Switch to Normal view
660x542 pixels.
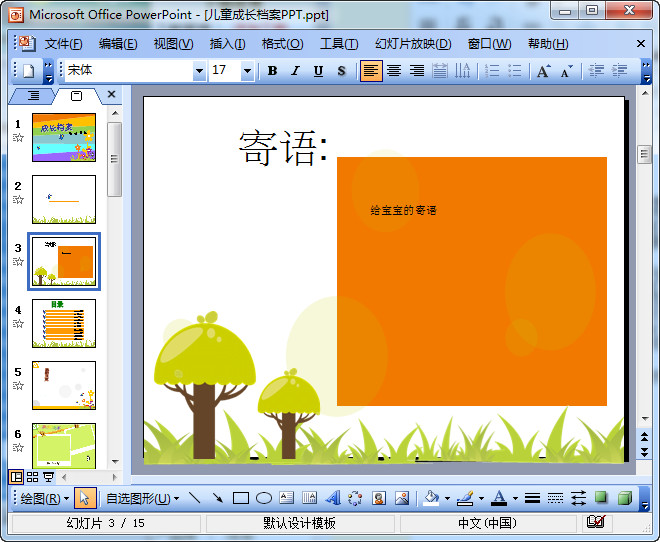(x=16, y=477)
